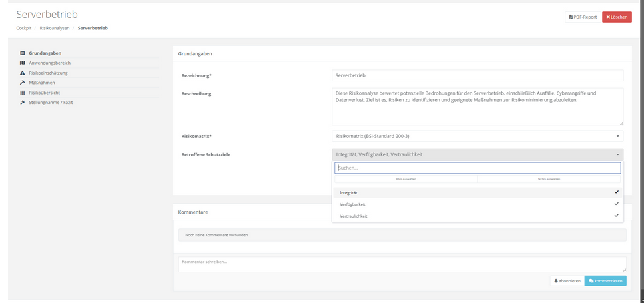The image size is (644, 303).
Task: Deselect the Integrität option
Action: pos(477,192)
